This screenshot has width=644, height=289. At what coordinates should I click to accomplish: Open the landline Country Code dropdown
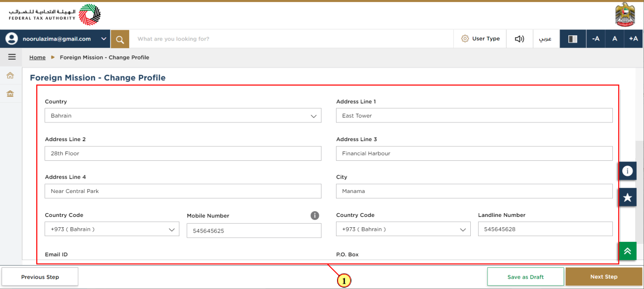[403, 229]
